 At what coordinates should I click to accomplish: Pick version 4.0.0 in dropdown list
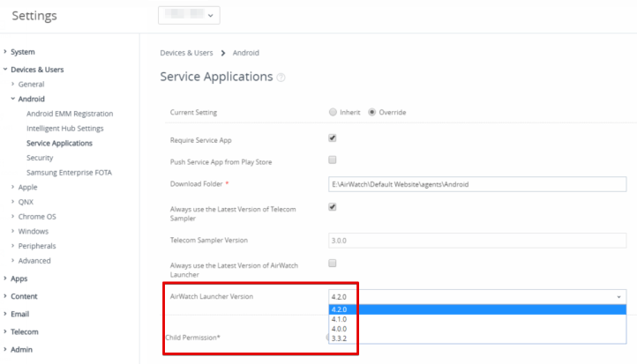point(339,329)
